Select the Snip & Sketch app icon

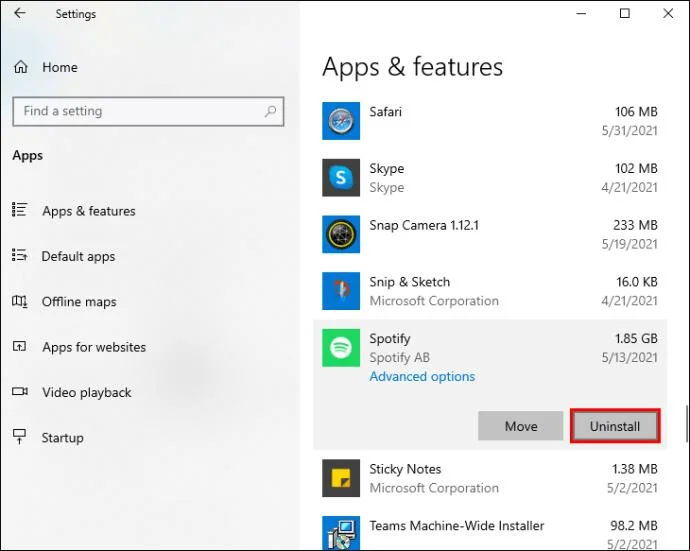[x=341, y=291]
